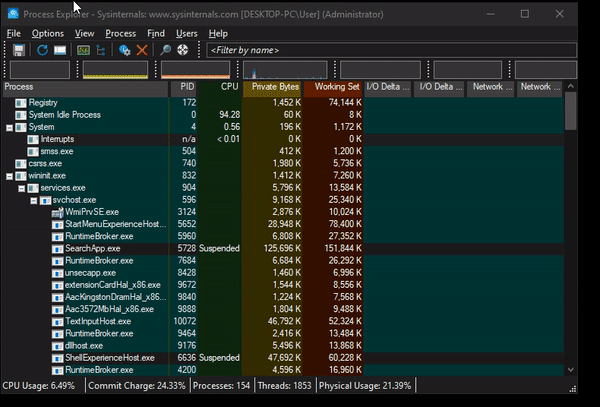Sort by Private Bytes column header
Image resolution: width=600 pixels, height=407 pixels.
[x=272, y=87]
